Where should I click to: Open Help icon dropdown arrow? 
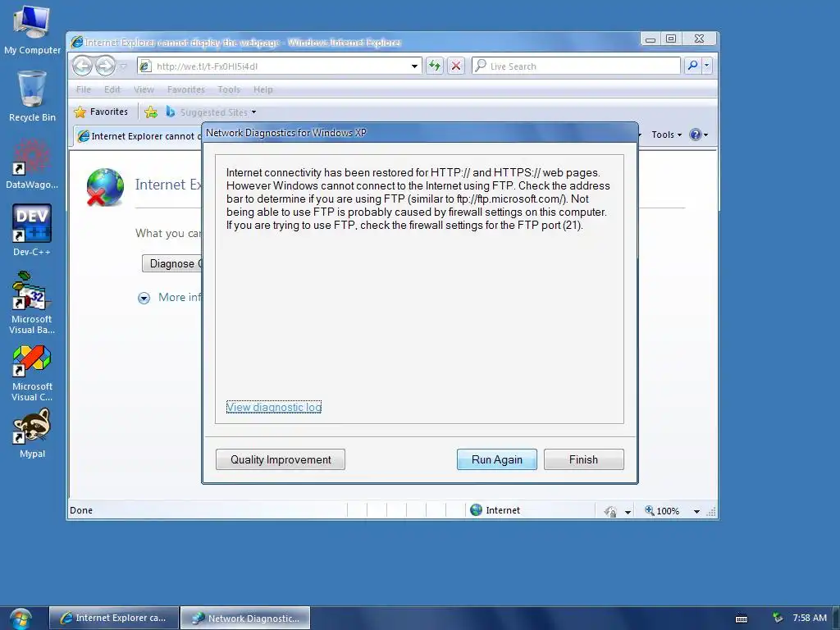[705, 135]
